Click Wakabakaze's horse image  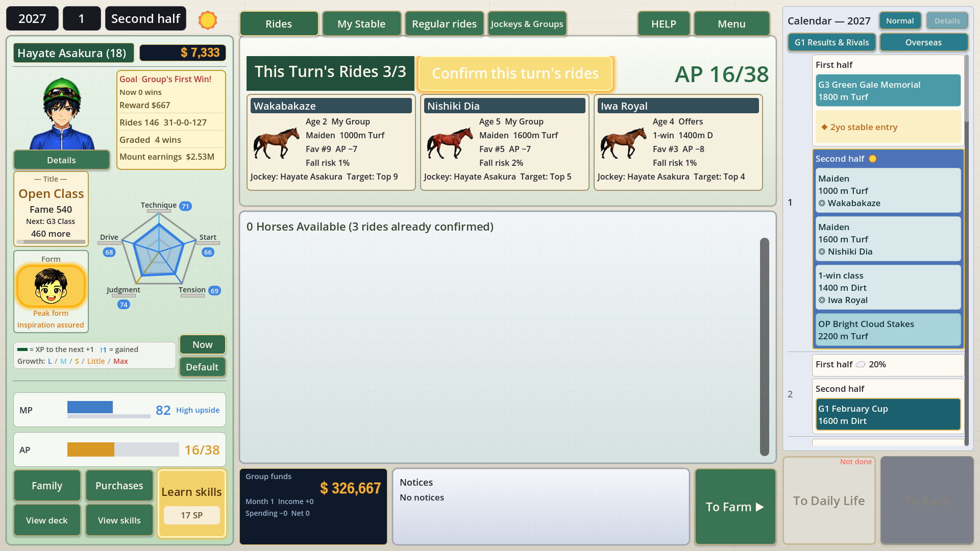point(276,142)
